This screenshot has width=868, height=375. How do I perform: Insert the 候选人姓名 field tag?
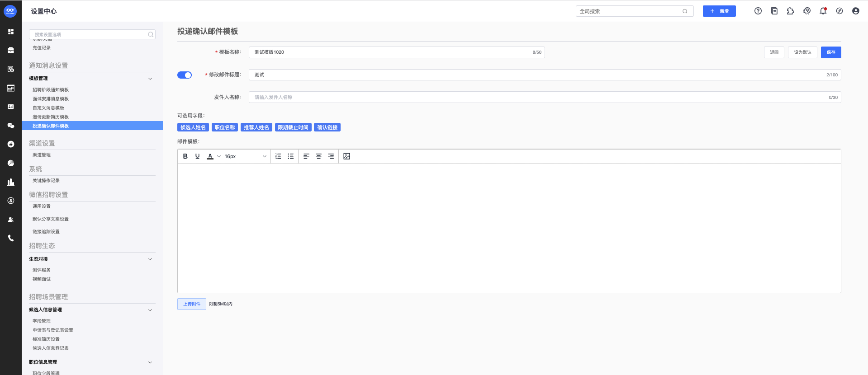pos(193,127)
